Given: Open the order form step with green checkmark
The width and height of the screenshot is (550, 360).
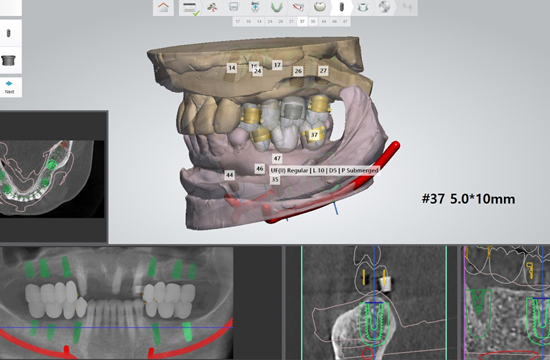Looking at the screenshot, I should click(x=190, y=7).
